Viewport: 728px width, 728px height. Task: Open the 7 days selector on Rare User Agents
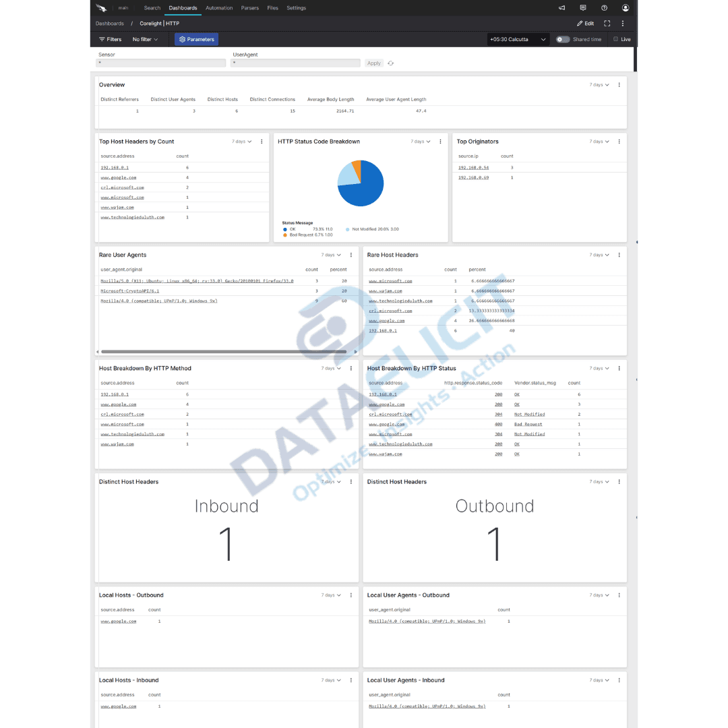(x=330, y=255)
